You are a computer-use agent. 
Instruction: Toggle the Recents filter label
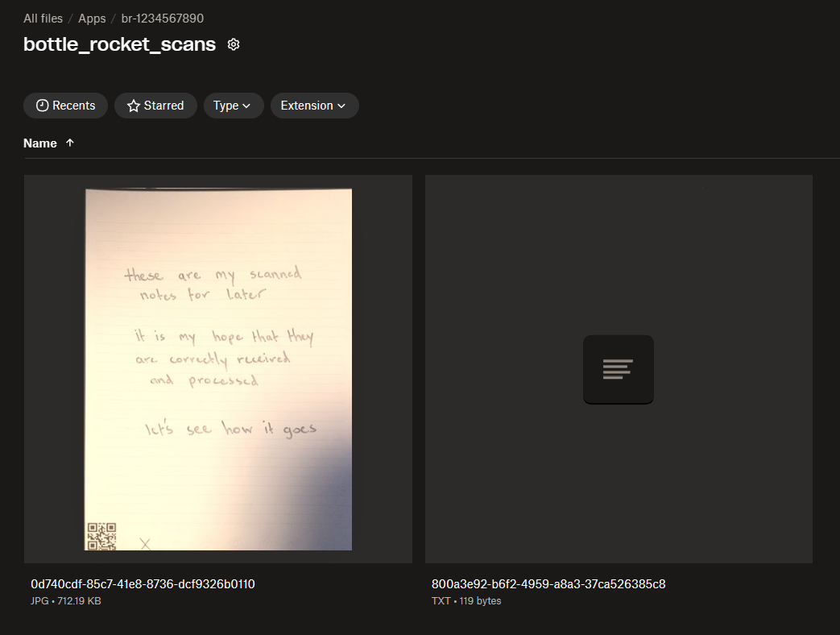click(x=73, y=106)
